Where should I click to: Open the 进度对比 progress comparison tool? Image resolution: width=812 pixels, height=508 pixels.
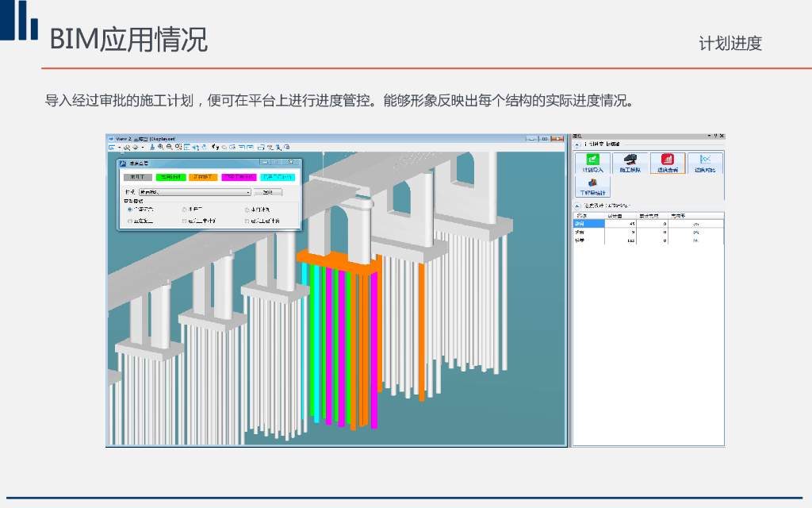(x=705, y=163)
